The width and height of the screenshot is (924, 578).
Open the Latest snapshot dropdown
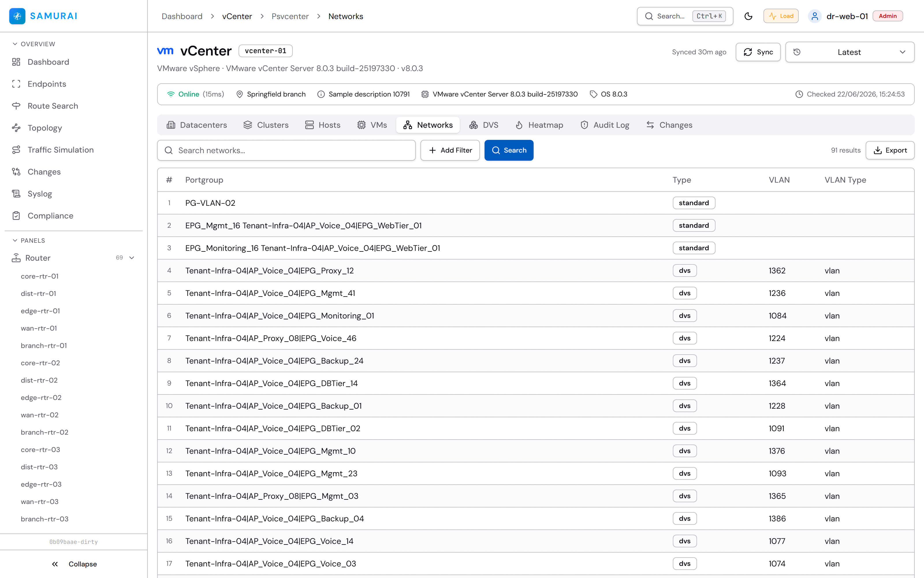(850, 52)
